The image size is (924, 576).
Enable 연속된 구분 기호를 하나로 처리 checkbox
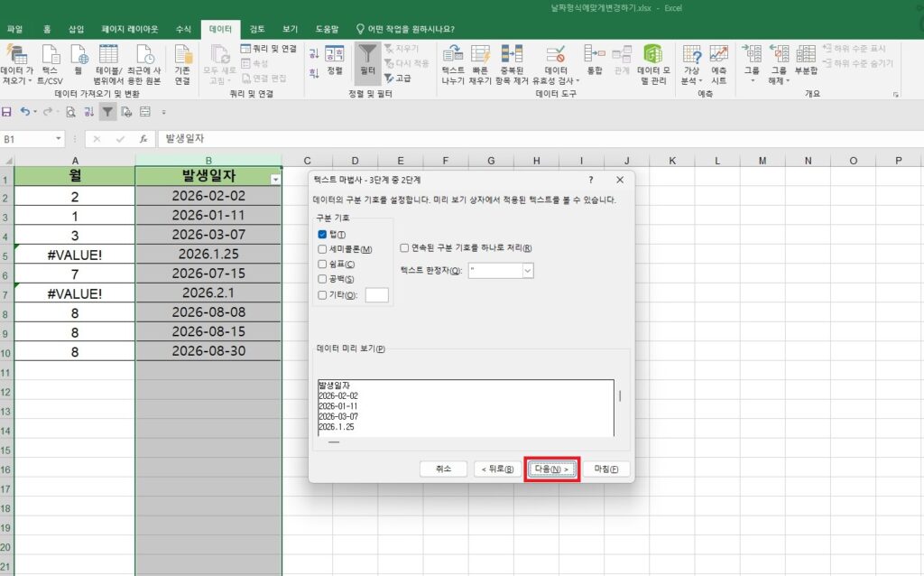pos(404,247)
